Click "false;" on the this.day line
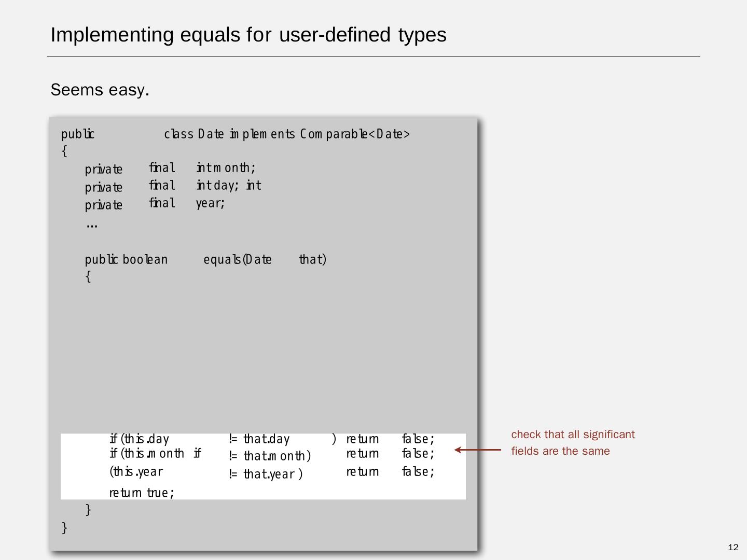The image size is (747, 560). click(418, 439)
